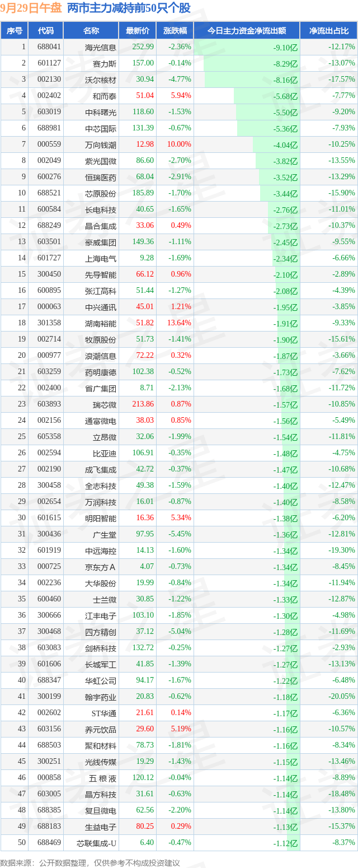Select stock name 上海电气
358x868 pixels.
101,258
